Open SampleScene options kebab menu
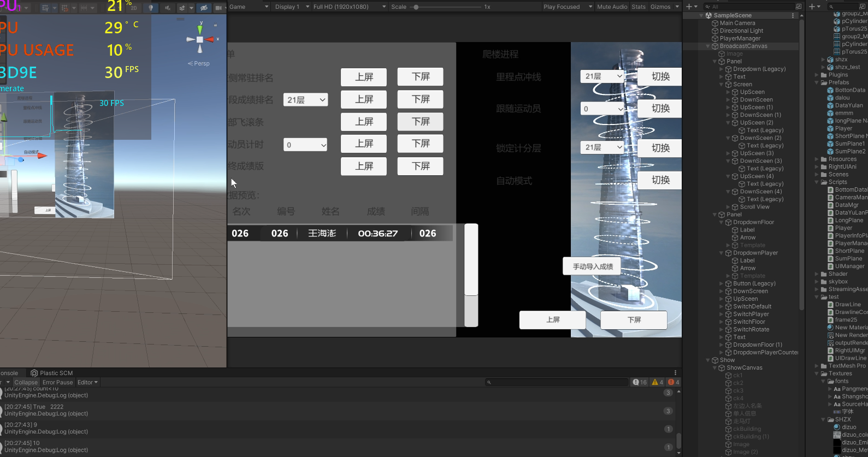Viewport: 868px width, 457px height. point(793,15)
